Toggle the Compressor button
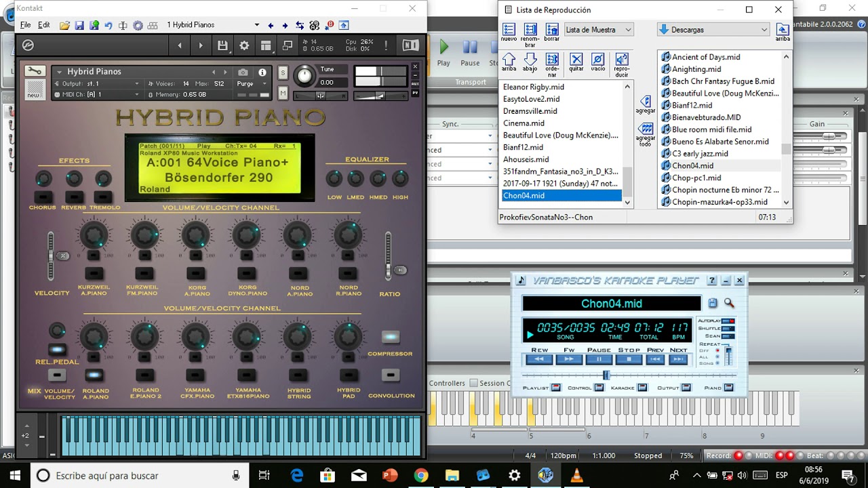Image resolution: width=868 pixels, height=488 pixels. (x=390, y=337)
